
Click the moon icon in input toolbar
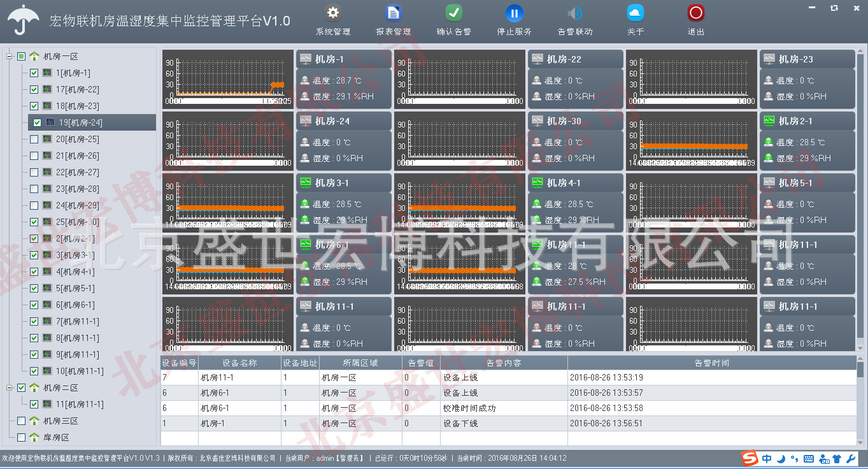(x=781, y=458)
